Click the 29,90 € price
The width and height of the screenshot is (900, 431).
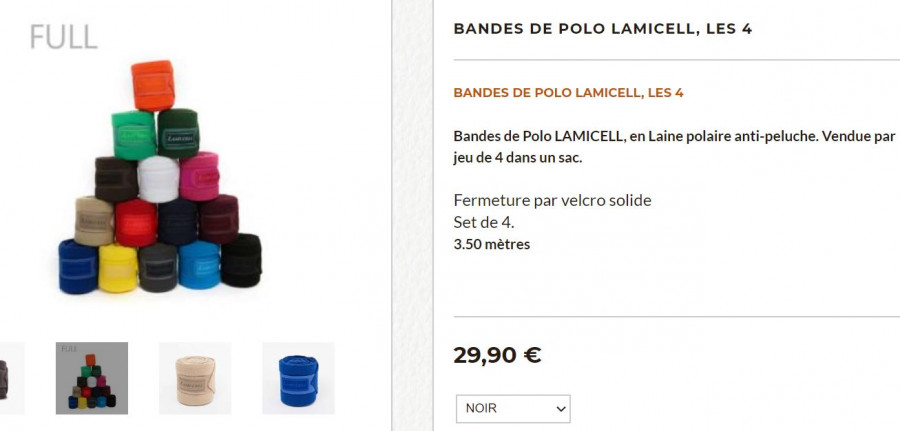pyautogui.click(x=497, y=355)
